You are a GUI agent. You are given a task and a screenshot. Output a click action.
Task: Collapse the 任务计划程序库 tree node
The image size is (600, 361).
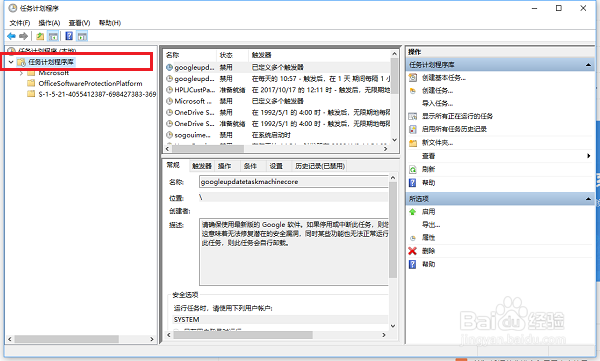coord(11,62)
